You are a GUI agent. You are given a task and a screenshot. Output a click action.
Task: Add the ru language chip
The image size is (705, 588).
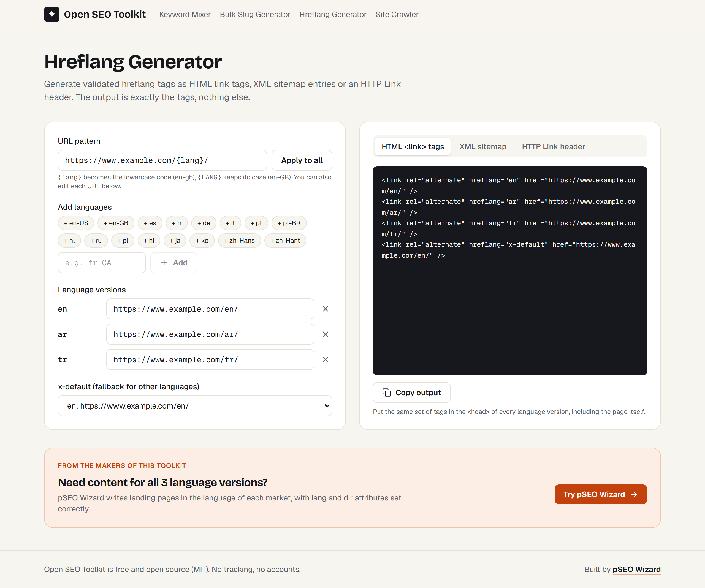(x=96, y=241)
